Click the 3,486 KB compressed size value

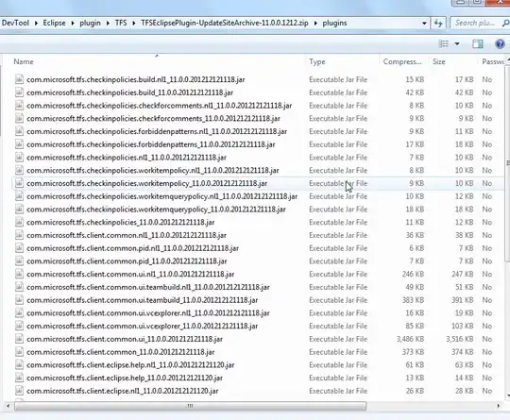click(410, 339)
